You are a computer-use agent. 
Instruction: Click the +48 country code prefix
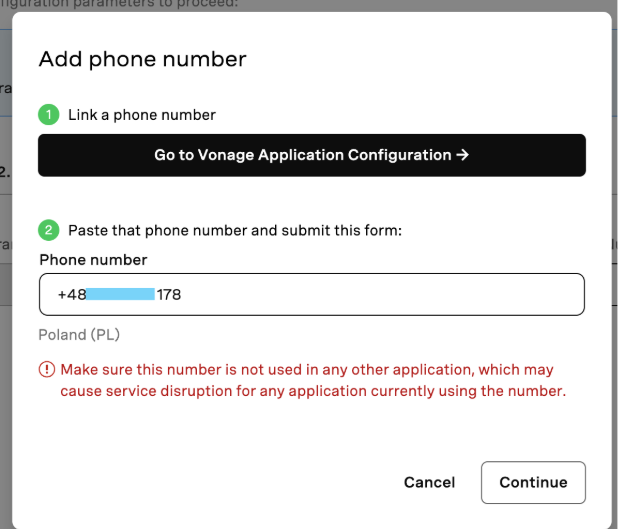tap(72, 294)
